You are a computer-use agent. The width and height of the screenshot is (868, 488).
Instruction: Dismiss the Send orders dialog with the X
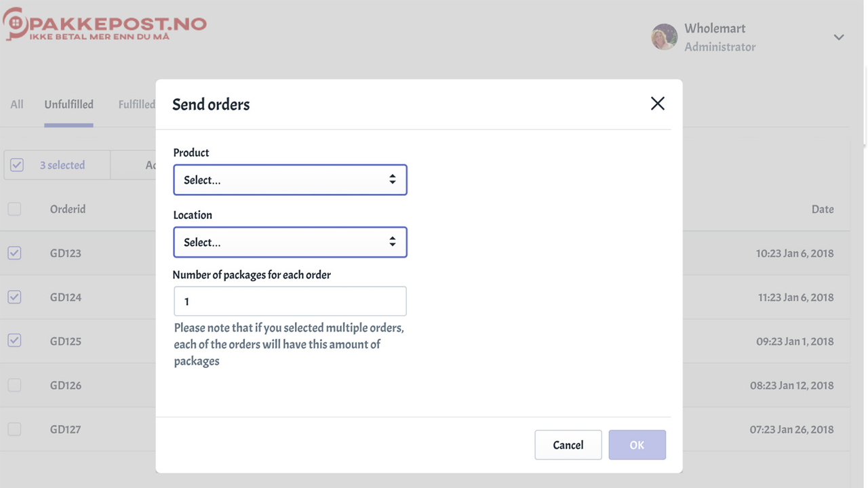[x=657, y=103]
